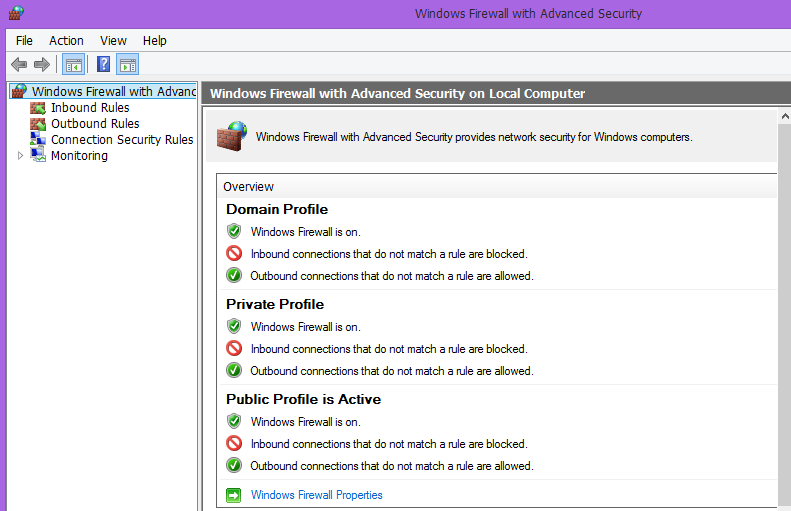Select Monitoring in the tree
This screenshot has width=791, height=511.
[79, 155]
